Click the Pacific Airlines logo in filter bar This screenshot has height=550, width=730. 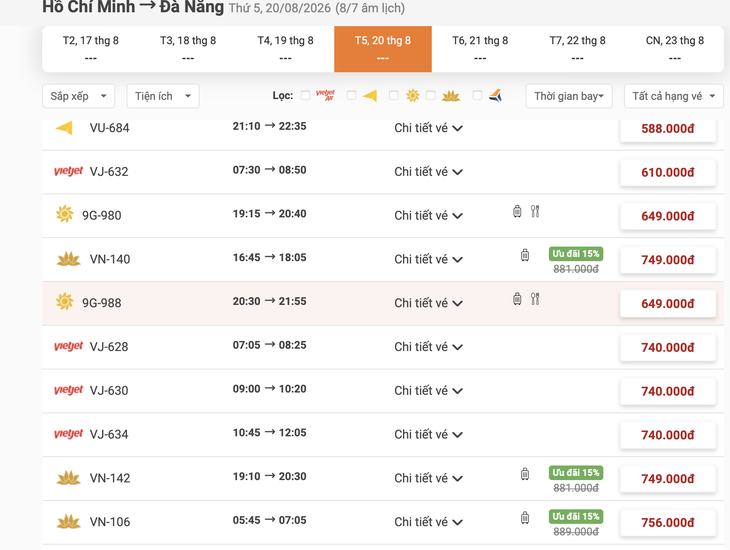click(495, 95)
